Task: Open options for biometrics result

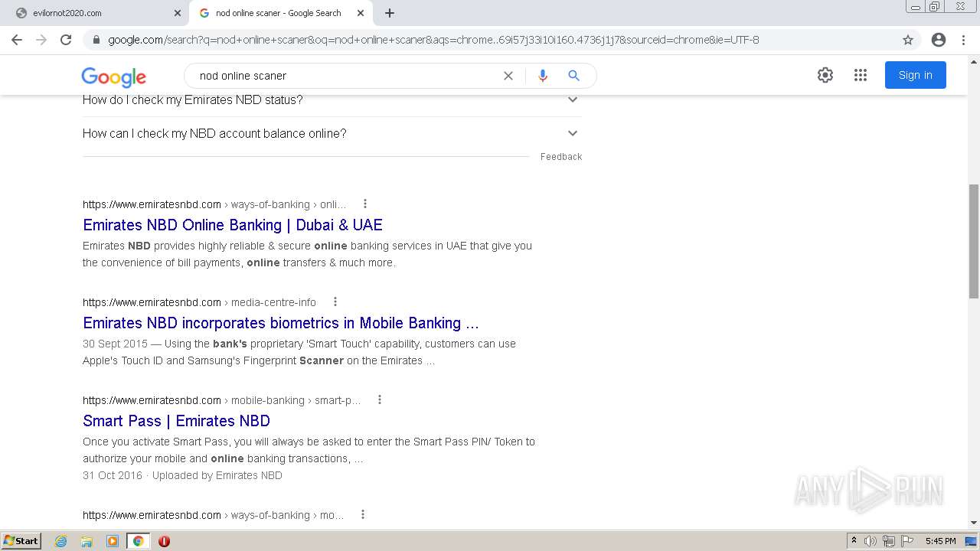Action: 335,302
